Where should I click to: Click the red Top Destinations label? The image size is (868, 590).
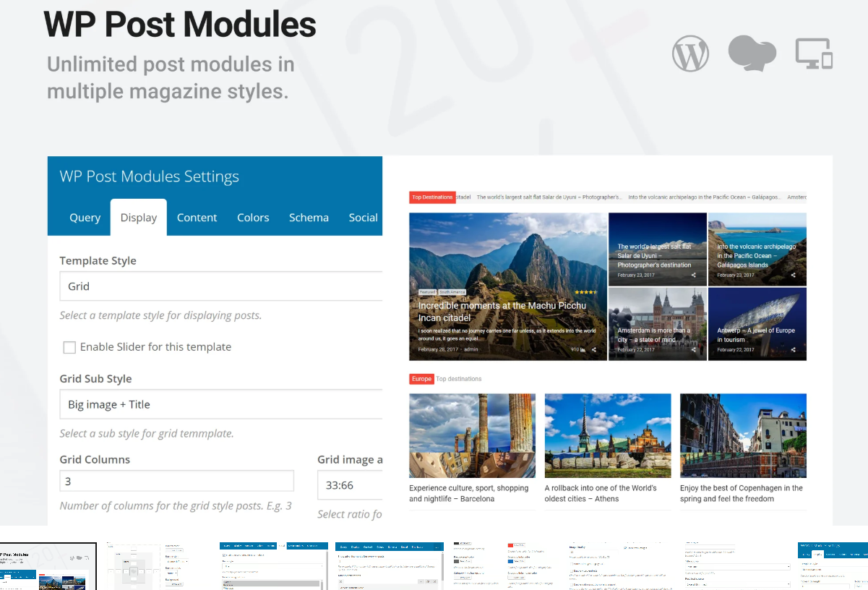[x=432, y=197]
